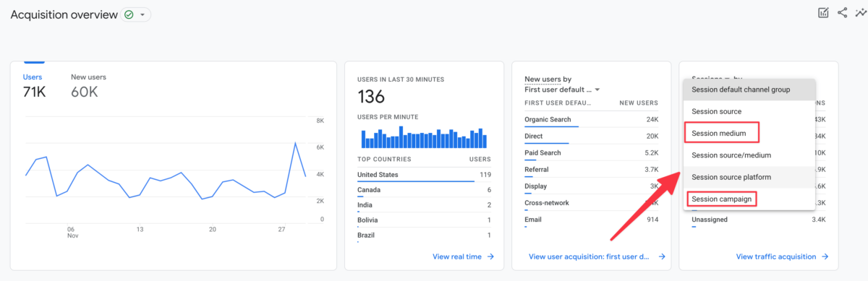This screenshot has width=868, height=281.
Task: Choose Session default channel group option
Action: (x=749, y=90)
